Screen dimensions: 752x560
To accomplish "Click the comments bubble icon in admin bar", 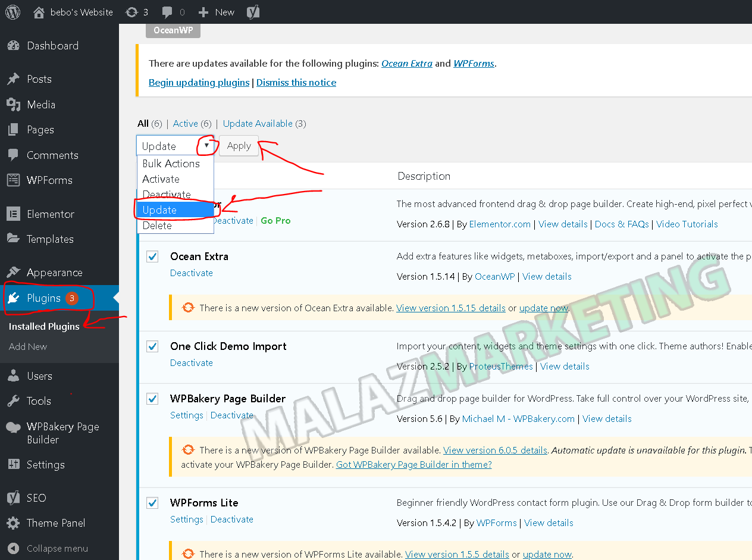I will coord(168,12).
